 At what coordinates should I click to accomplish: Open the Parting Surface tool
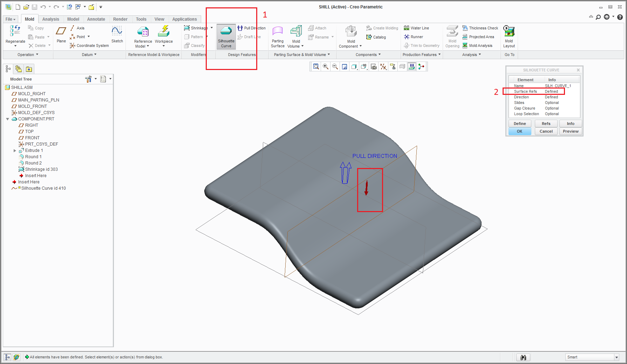pos(278,36)
